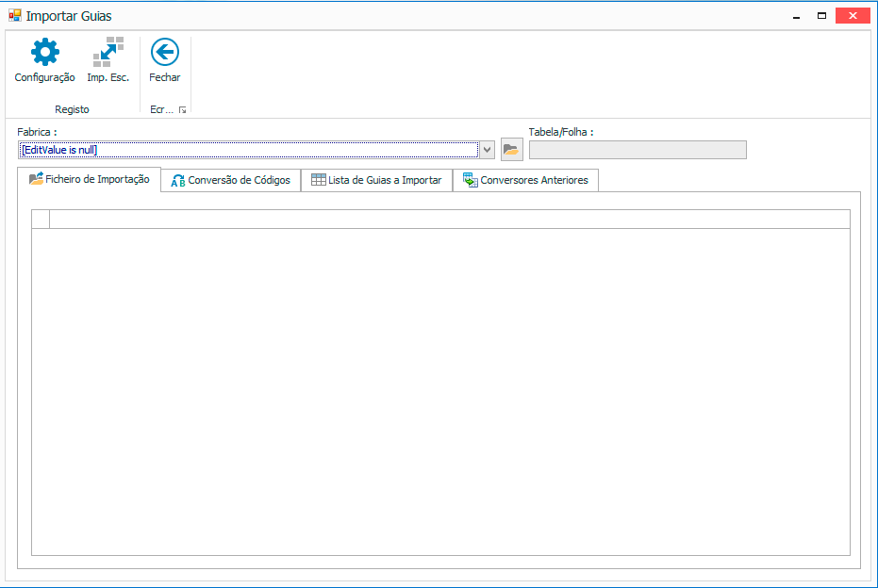878x588 pixels.
Task: Click the Importar Guias window icon
Action: pyautogui.click(x=15, y=16)
